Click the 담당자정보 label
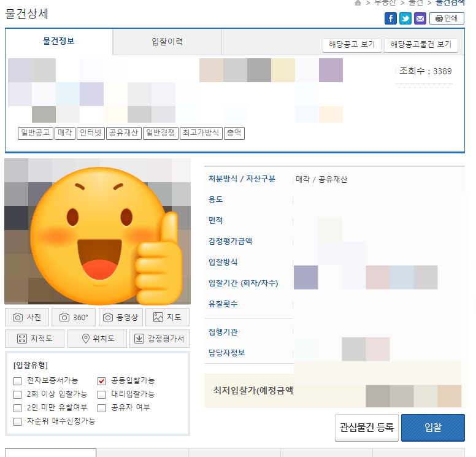This screenshot has height=457, width=476. point(226,353)
